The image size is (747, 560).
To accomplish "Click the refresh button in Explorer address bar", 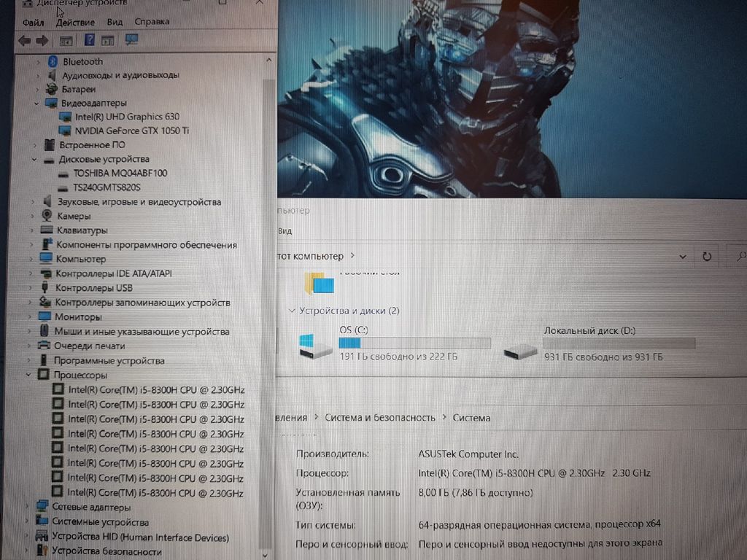I will click(706, 257).
